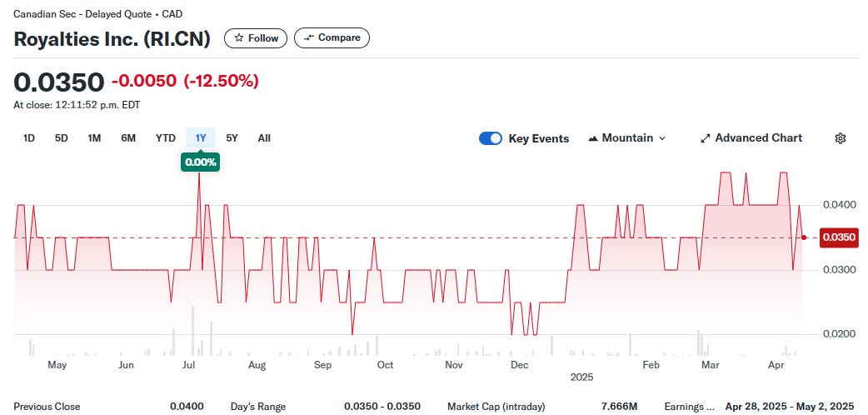Open the Advanced Chart link

(x=751, y=138)
